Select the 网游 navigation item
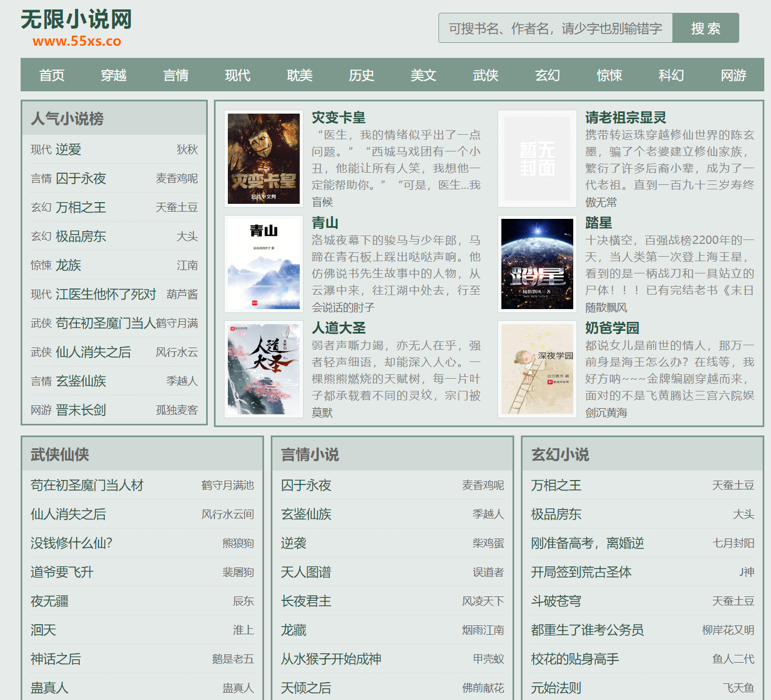This screenshot has height=700, width=771. (x=733, y=75)
